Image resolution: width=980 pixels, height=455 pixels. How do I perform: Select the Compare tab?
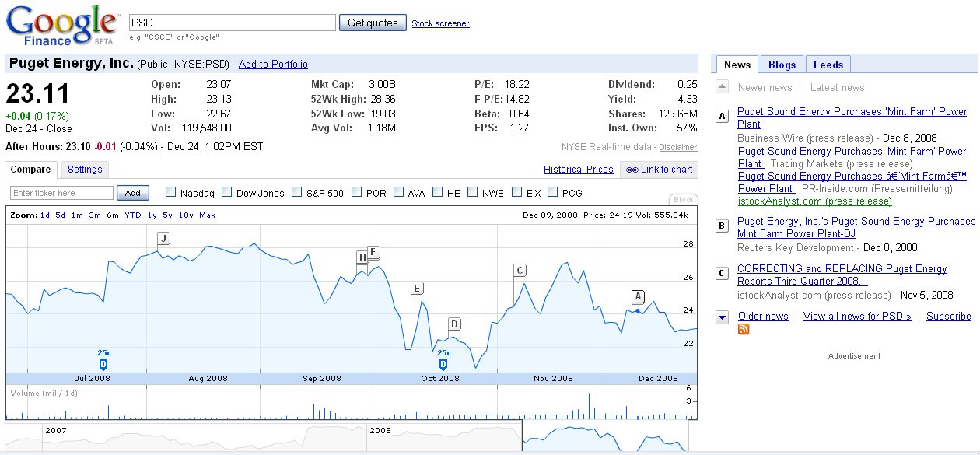pos(31,170)
